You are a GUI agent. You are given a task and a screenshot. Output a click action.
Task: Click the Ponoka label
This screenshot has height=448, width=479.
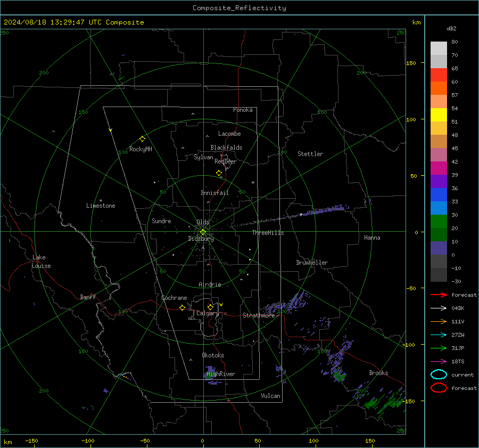243,110
